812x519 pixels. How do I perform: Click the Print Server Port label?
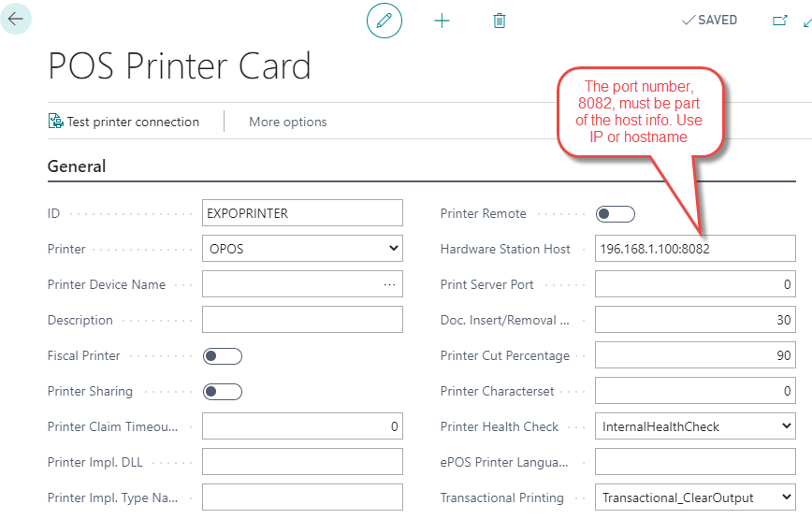(486, 284)
